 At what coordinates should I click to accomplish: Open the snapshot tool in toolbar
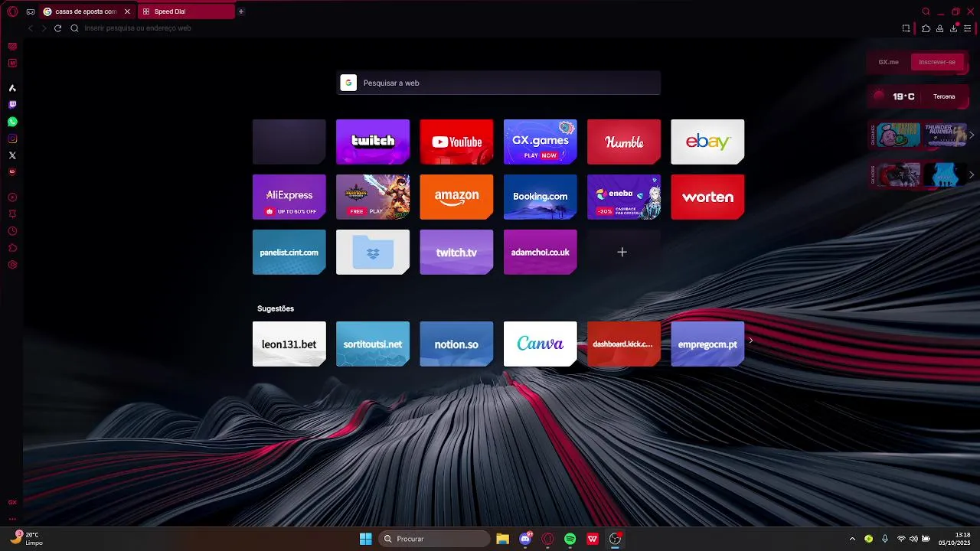click(x=906, y=28)
